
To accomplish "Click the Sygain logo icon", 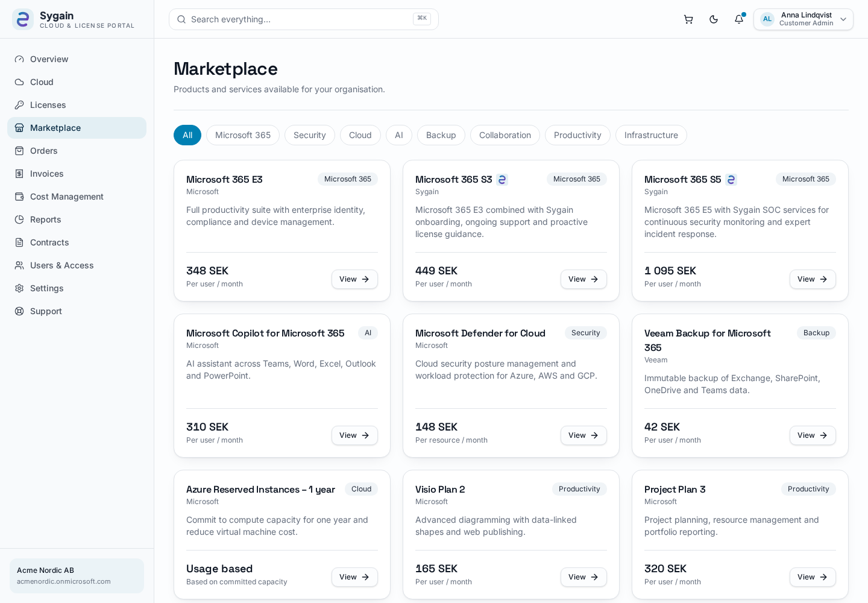I will tap(23, 19).
